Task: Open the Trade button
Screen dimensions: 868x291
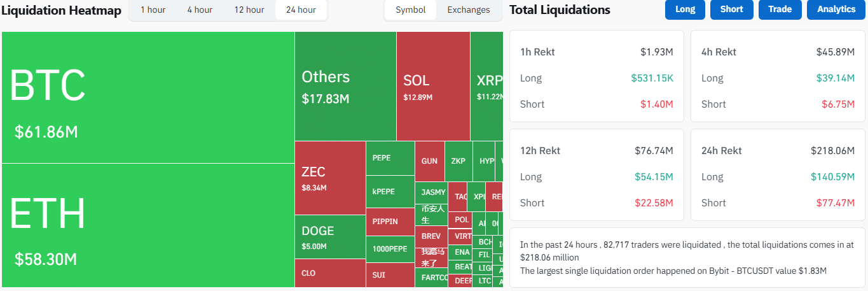Action: tap(780, 10)
